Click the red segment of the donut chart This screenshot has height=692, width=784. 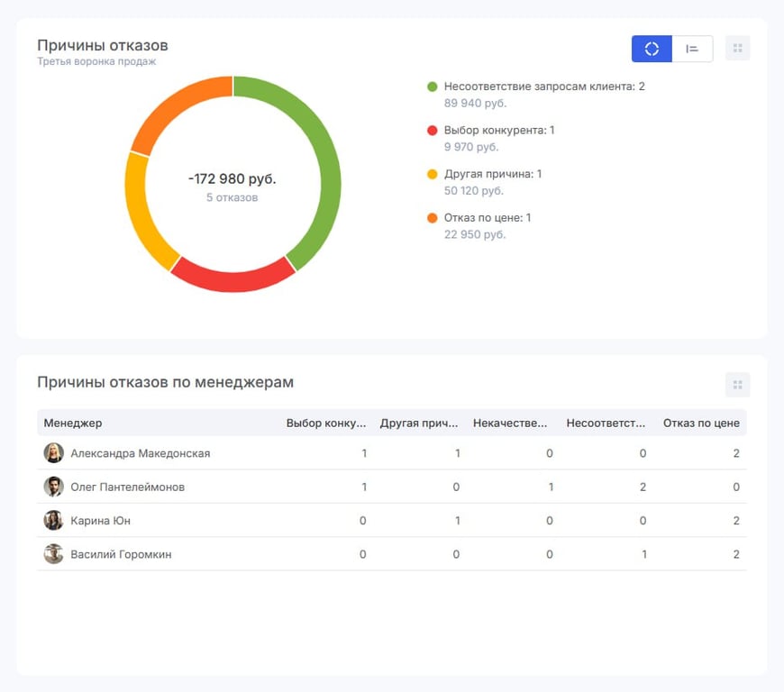(x=233, y=281)
